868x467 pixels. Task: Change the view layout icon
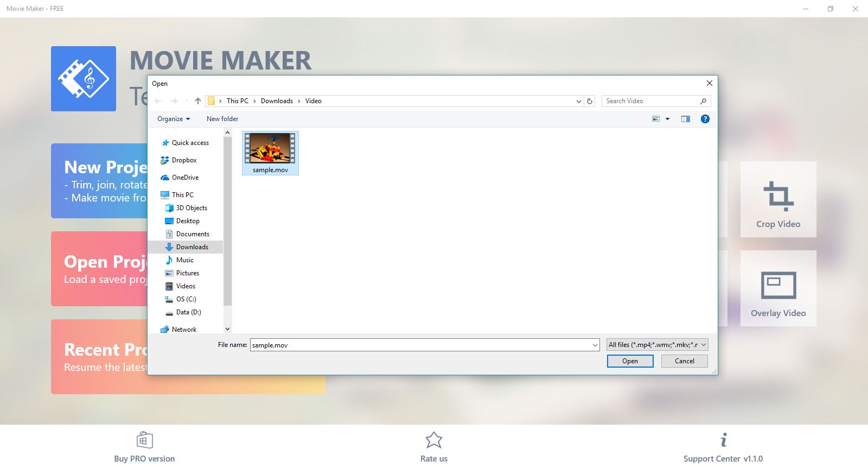pyautogui.click(x=656, y=119)
